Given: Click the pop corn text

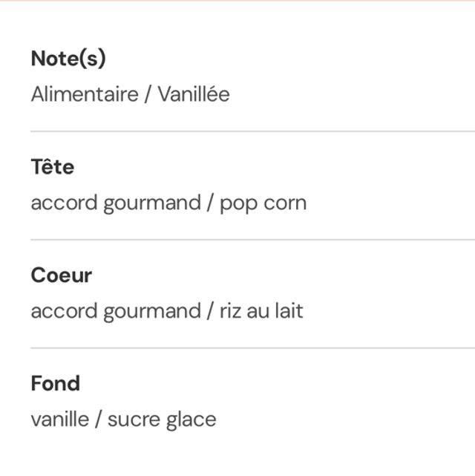Looking at the screenshot, I should pos(263,203).
